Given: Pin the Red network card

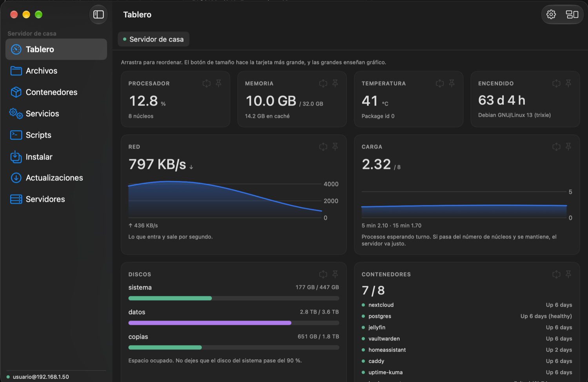Looking at the screenshot, I should (335, 147).
